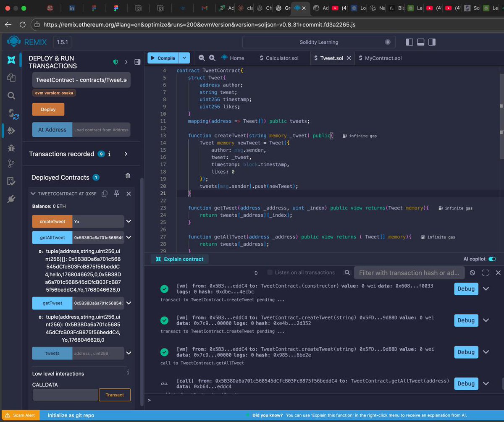Toggle the left panel layout icon
Image resolution: width=504 pixels, height=422 pixels.
[x=409, y=42]
